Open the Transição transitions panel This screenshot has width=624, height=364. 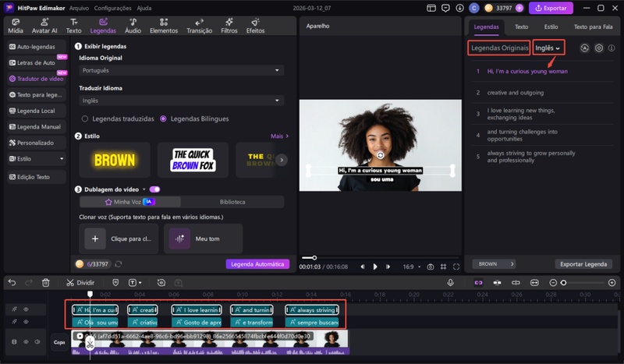coord(200,27)
